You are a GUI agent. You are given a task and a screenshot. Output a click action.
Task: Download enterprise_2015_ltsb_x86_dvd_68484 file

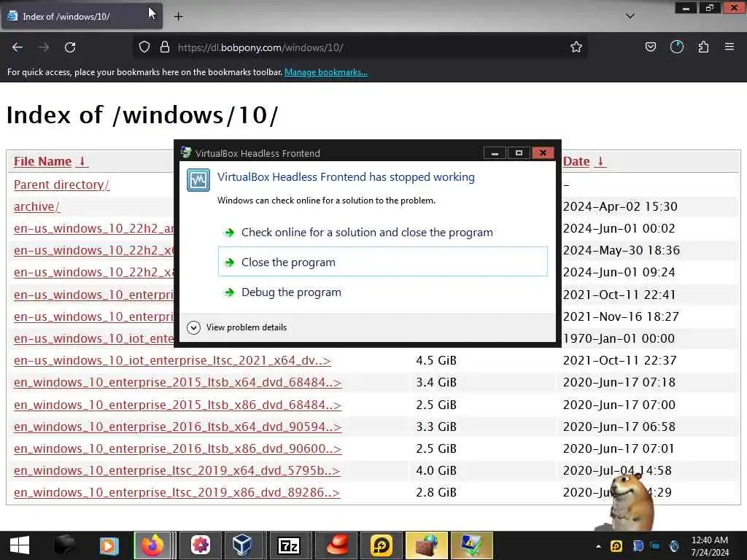pos(177,405)
